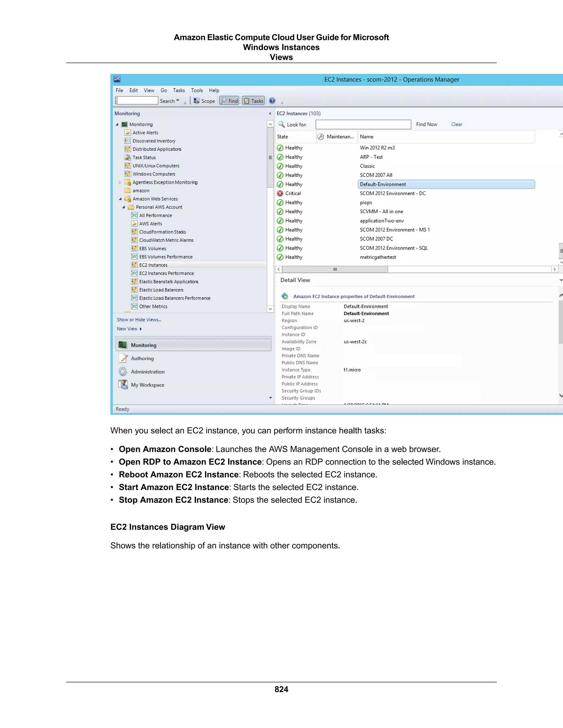This screenshot has height=728, width=563.
Task: Click the Authoring pencil icon
Action: tap(123, 358)
